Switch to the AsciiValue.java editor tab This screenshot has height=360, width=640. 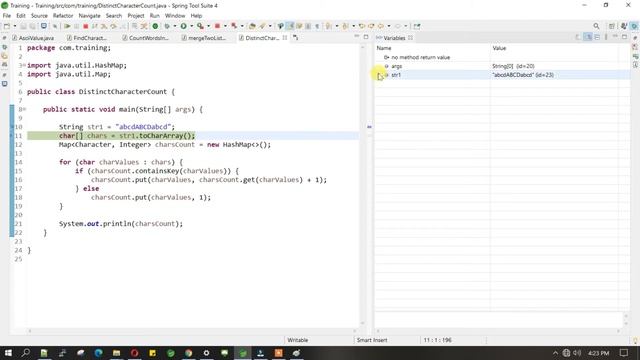(33, 38)
